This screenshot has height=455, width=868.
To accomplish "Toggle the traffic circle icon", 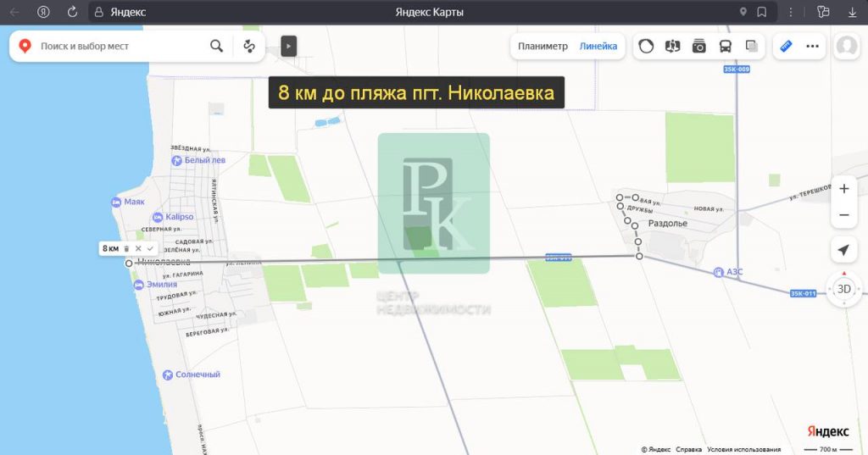I will (x=646, y=46).
